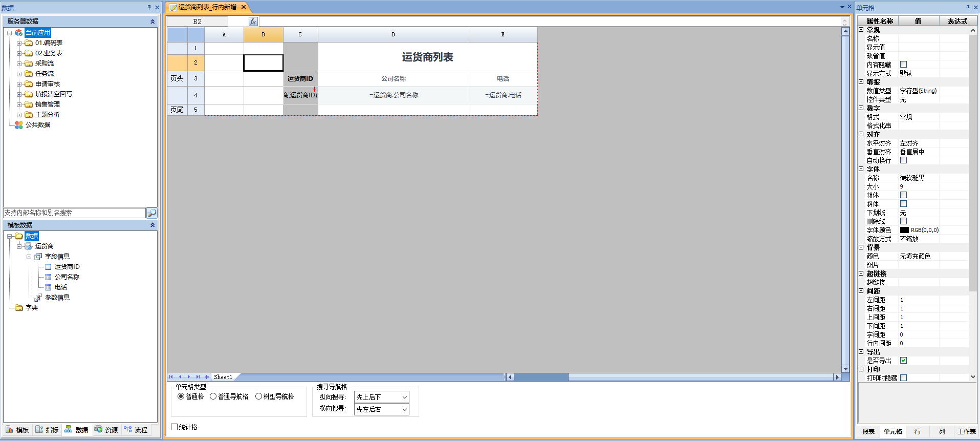This screenshot has height=441, width=980.
Task: Toggle the 是否导出 checkbox
Action: (x=904, y=361)
